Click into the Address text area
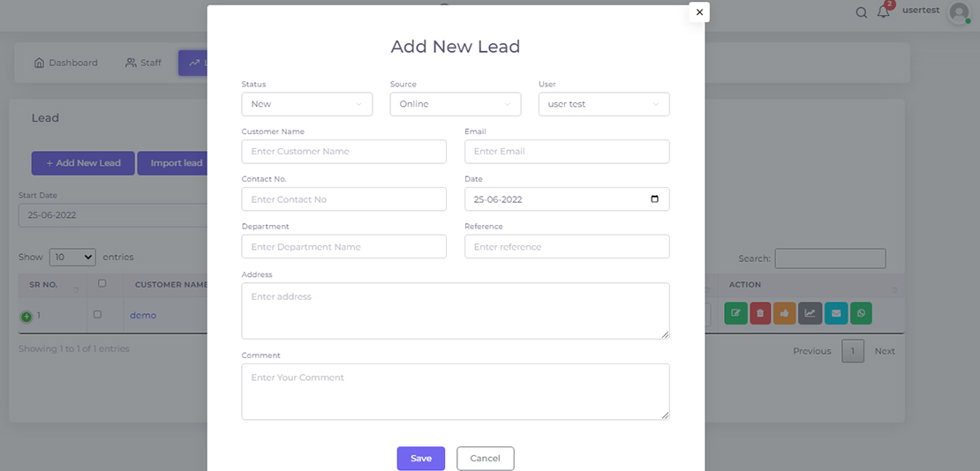The width and height of the screenshot is (980, 471). [x=456, y=311]
